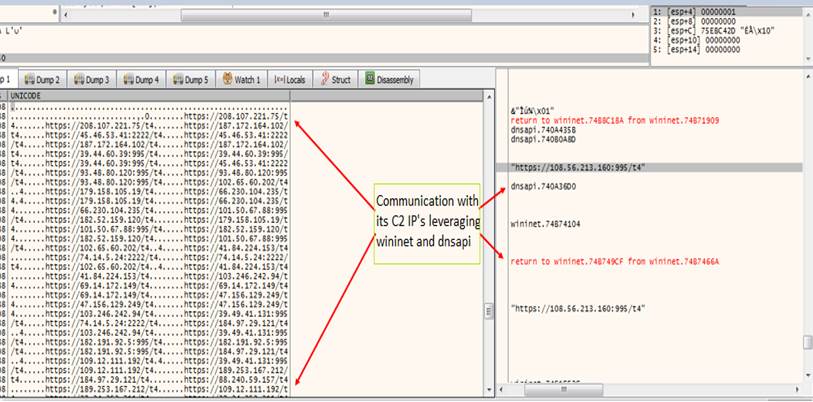Click the green Disassembly tab icon
The width and height of the screenshot is (813, 402).
(371, 79)
